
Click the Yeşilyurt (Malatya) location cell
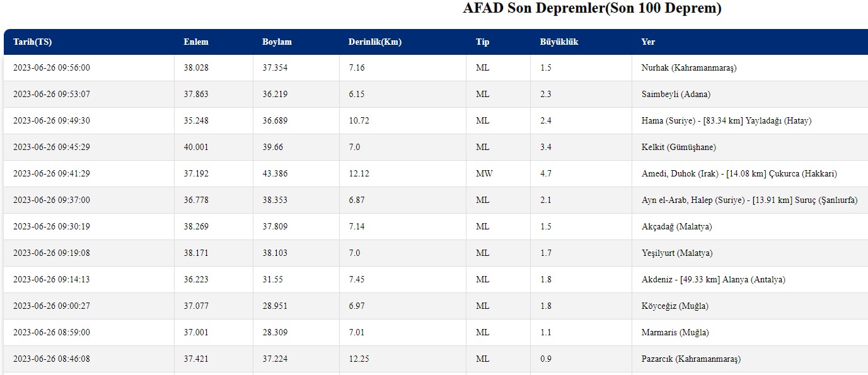pyautogui.click(x=677, y=253)
